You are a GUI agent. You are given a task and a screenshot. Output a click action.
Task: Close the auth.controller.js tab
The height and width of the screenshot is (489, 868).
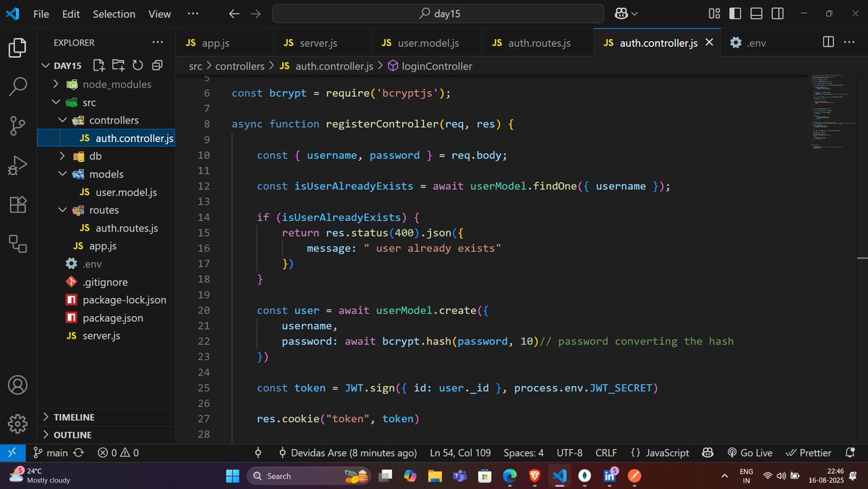point(709,43)
